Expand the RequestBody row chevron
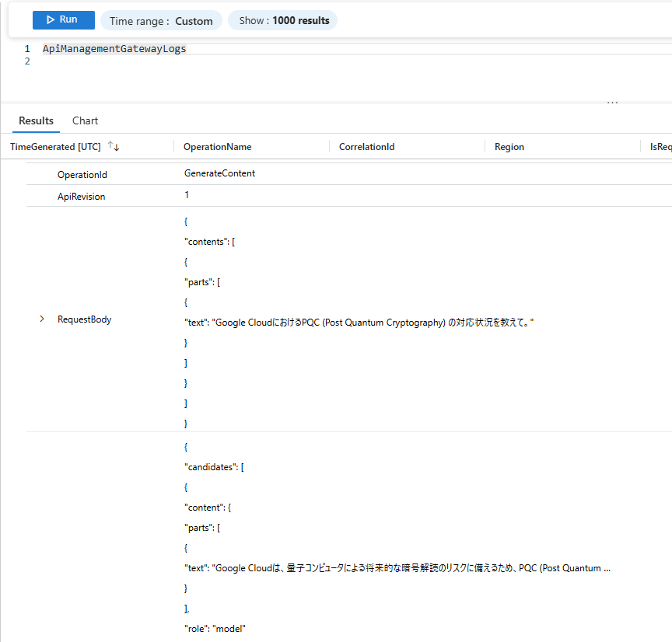Screen dimensions: 672x642 pyautogui.click(x=42, y=319)
